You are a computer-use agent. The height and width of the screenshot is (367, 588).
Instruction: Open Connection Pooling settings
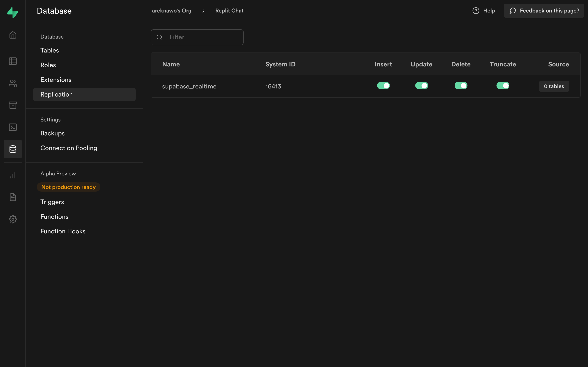69,148
